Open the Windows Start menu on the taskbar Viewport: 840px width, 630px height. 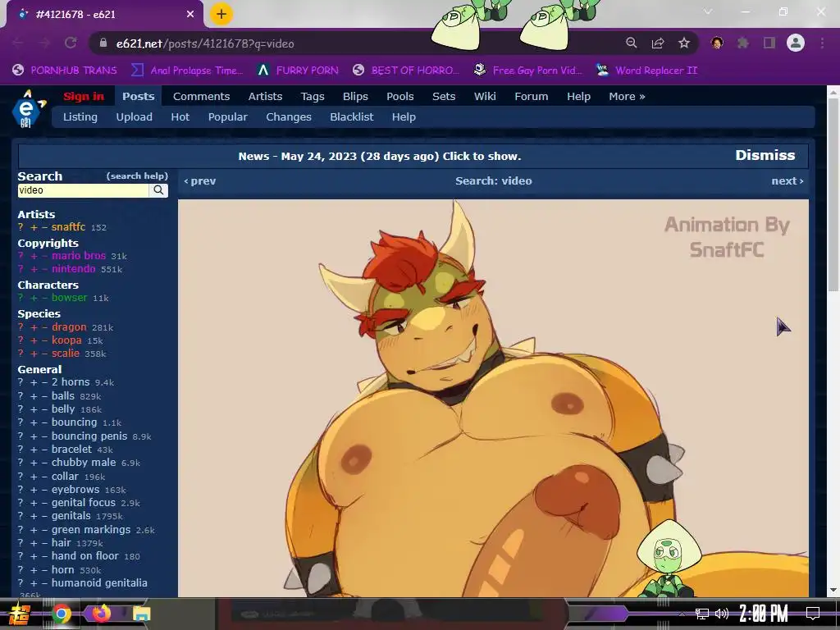pos(18,614)
